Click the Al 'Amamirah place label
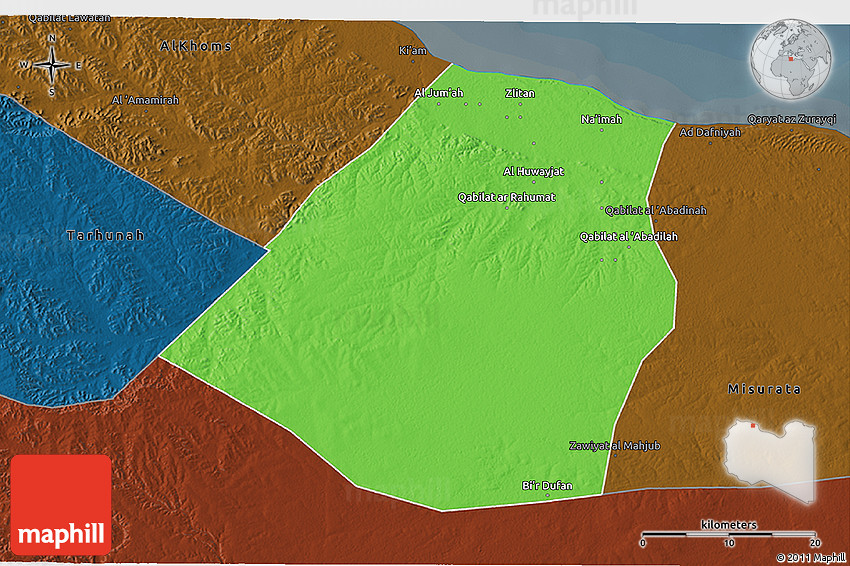Viewport: 850px width, 566px height. pyautogui.click(x=147, y=100)
